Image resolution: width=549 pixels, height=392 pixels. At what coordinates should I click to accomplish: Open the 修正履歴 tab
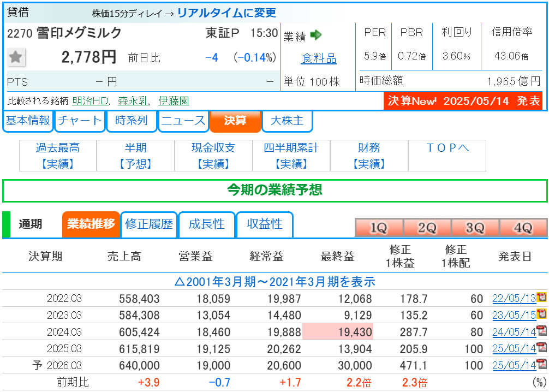(149, 224)
